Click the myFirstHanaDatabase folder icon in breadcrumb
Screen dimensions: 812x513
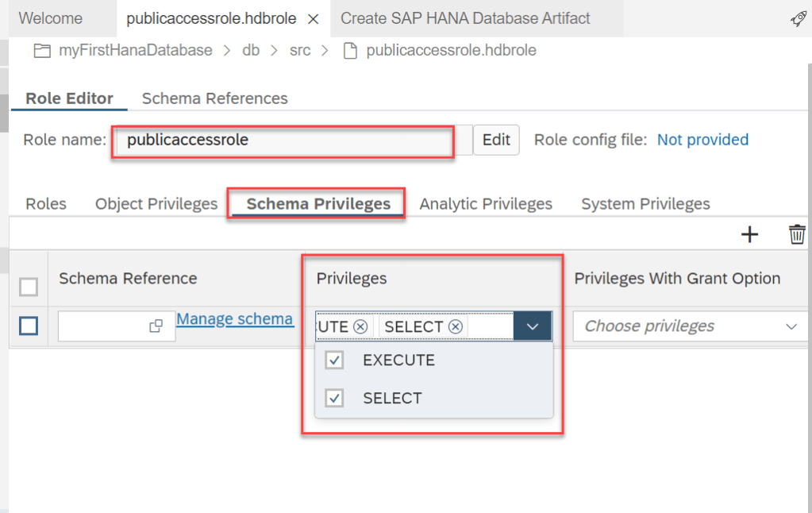coord(42,51)
